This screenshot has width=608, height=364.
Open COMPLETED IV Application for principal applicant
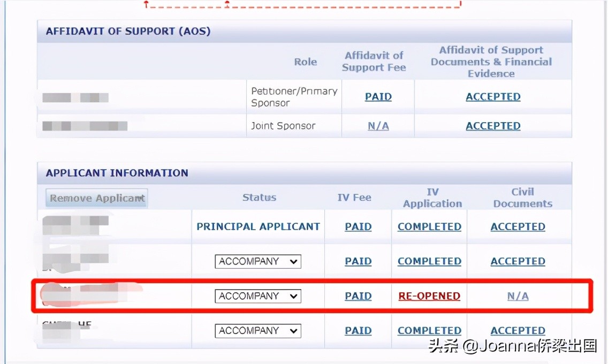coord(429,227)
